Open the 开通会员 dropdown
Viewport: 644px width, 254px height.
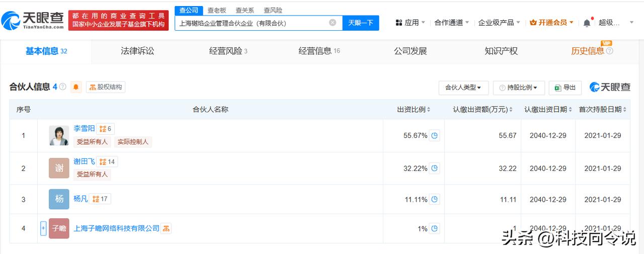(x=552, y=23)
